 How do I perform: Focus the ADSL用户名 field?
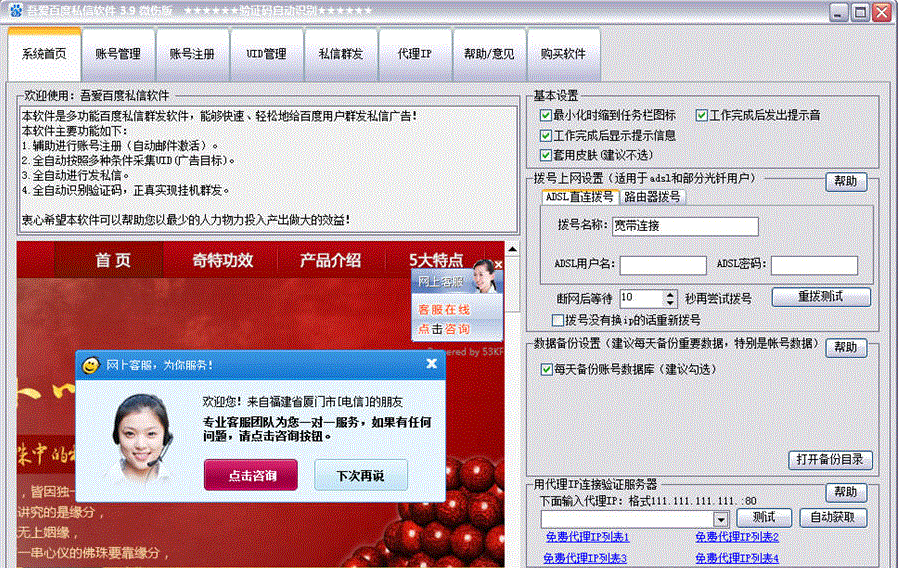(x=663, y=265)
